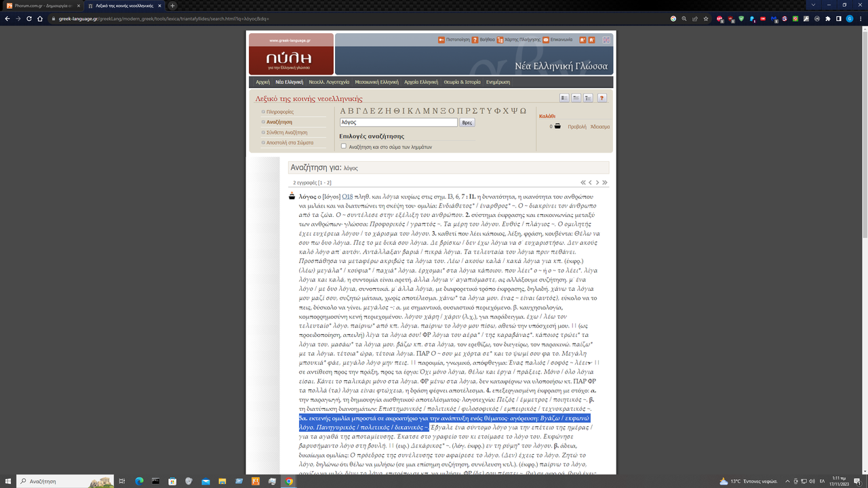
Task: Go to next results page arrow
Action: coord(597,182)
